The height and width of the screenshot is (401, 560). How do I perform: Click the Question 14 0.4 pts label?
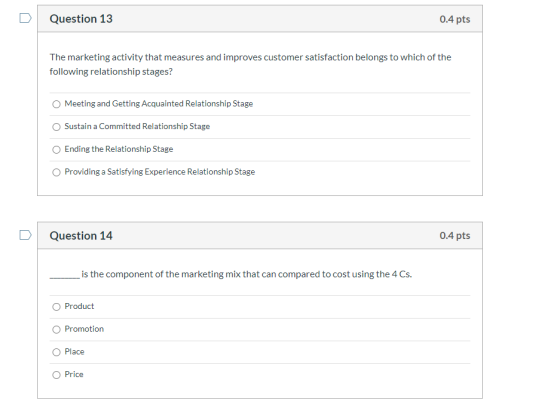[x=455, y=236]
